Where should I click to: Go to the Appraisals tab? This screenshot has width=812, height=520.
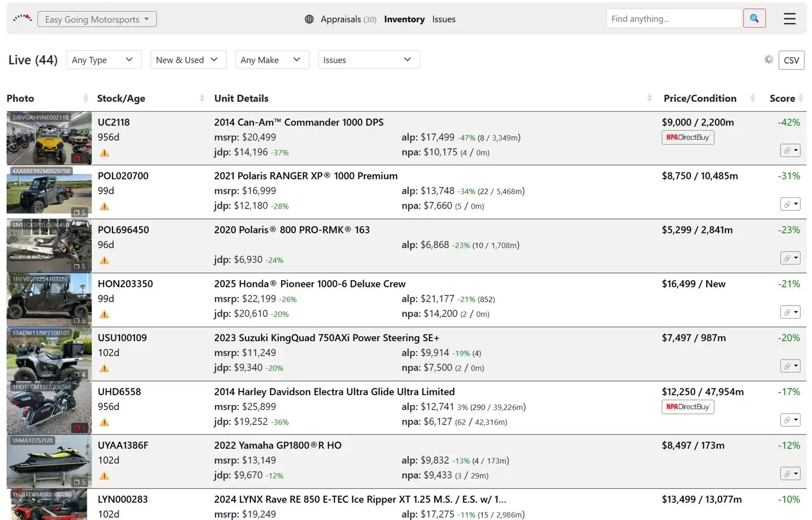coord(349,19)
